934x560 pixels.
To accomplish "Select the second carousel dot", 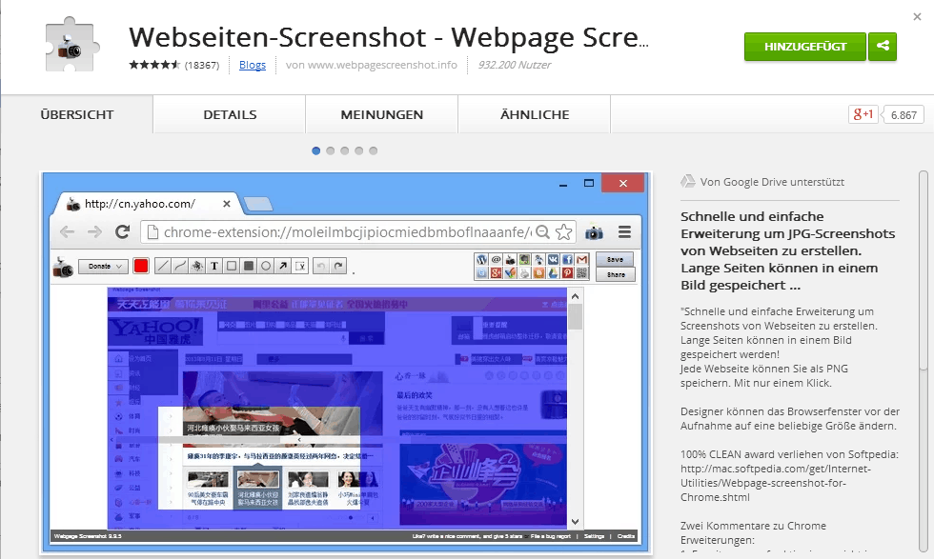I will [331, 150].
